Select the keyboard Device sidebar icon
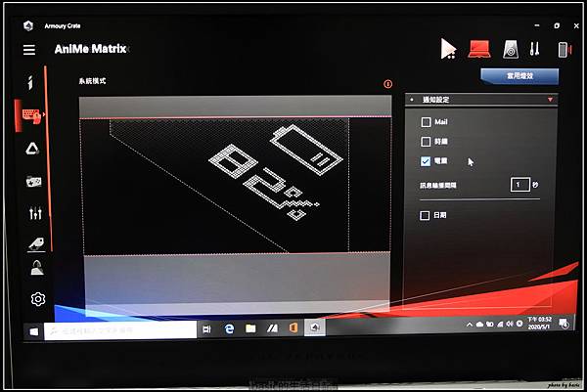Screen dimensions: 587x392 click(x=32, y=115)
